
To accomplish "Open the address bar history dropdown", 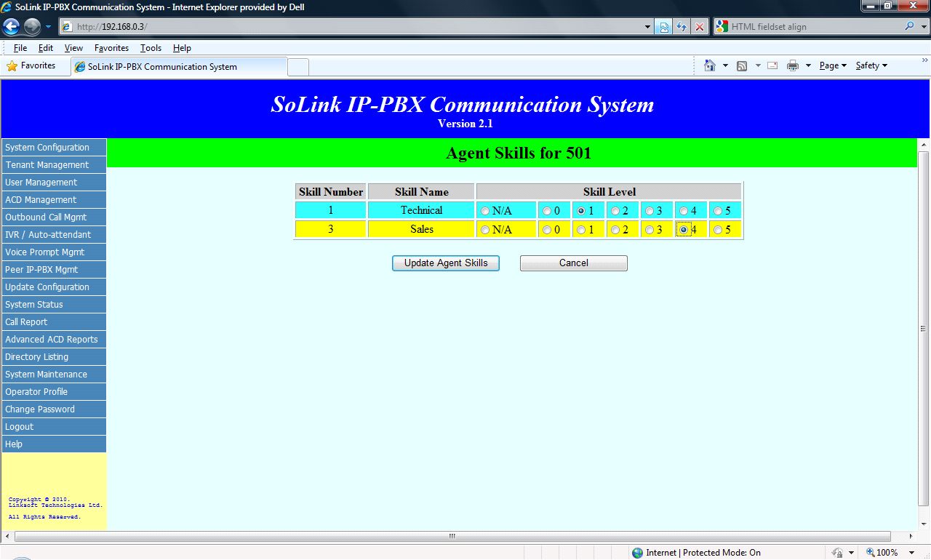I will (x=648, y=27).
